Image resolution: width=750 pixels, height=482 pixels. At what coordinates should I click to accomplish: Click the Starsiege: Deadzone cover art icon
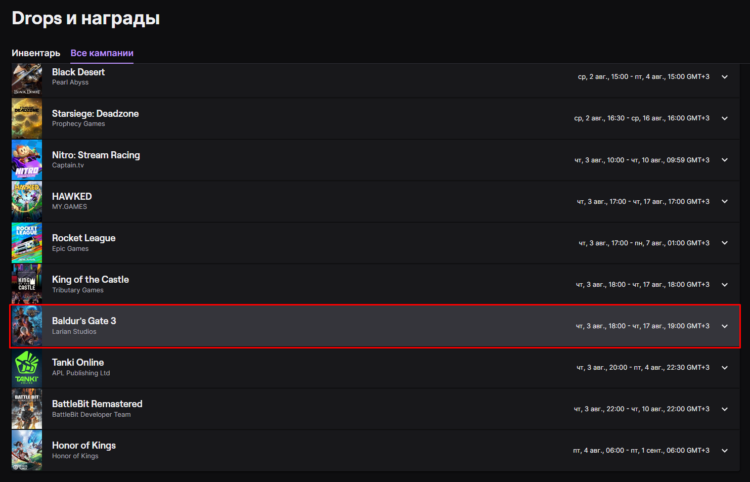(x=26, y=119)
